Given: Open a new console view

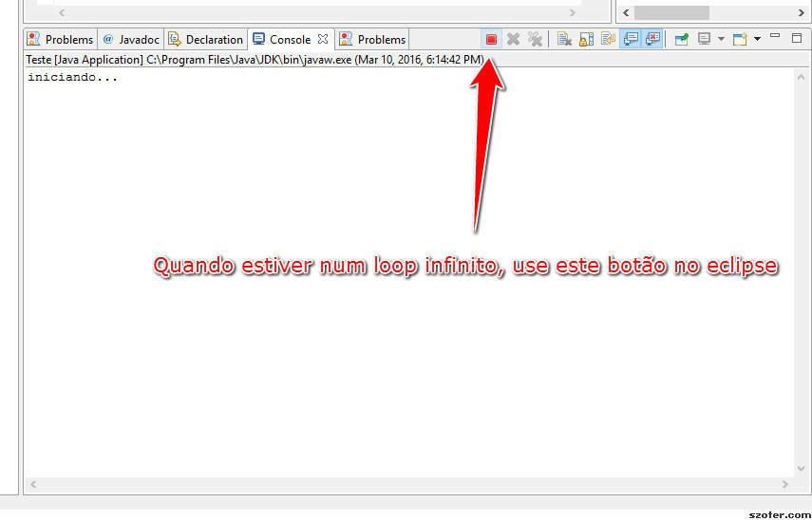Looking at the screenshot, I should tap(740, 39).
